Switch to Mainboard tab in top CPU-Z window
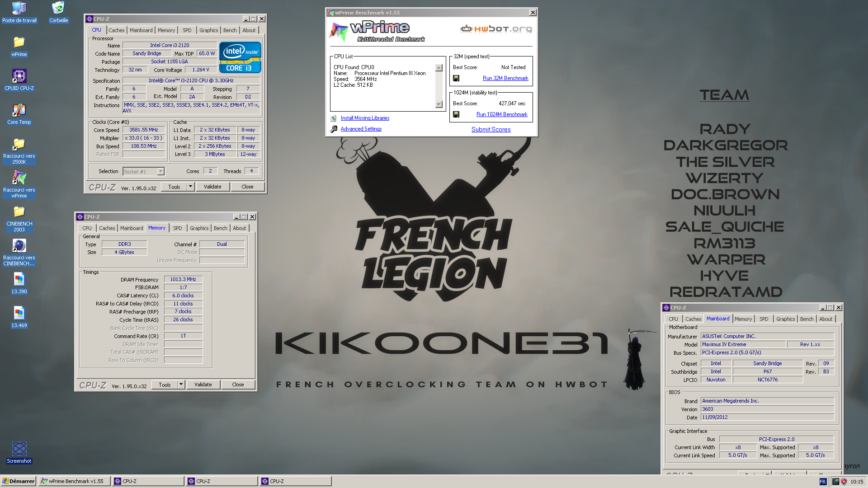 141,30
